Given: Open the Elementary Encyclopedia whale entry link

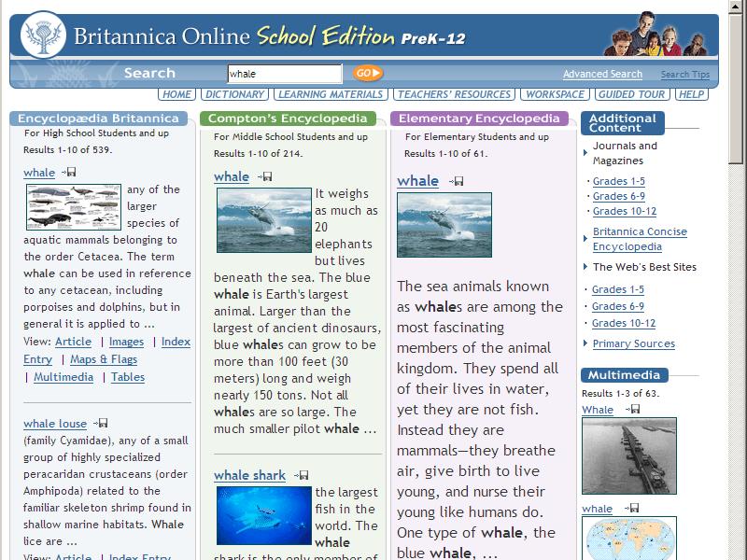Looking at the screenshot, I should click(x=417, y=181).
